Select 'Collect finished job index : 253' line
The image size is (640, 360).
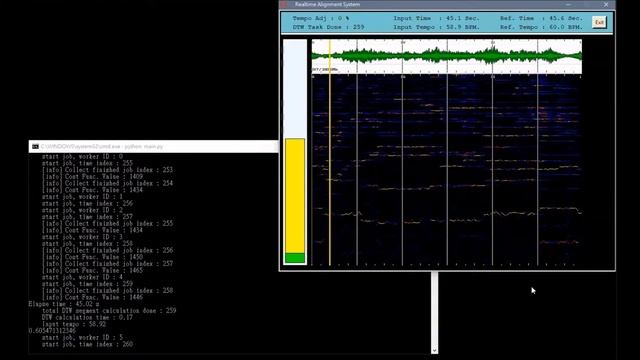point(107,170)
